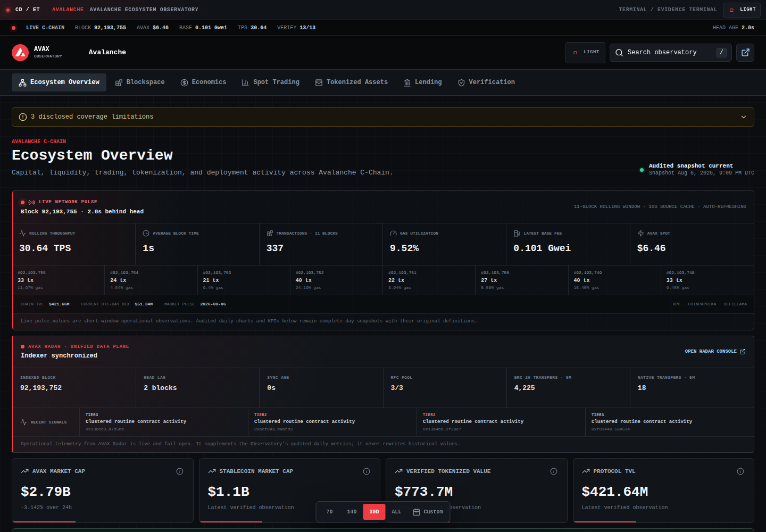Click the indexed block 92,193,752 value
766x532 pixels.
click(x=41, y=388)
